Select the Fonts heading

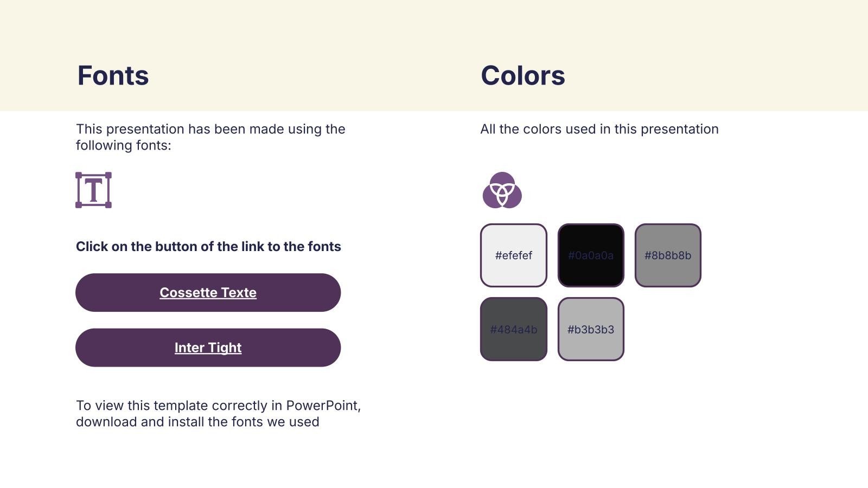click(113, 75)
